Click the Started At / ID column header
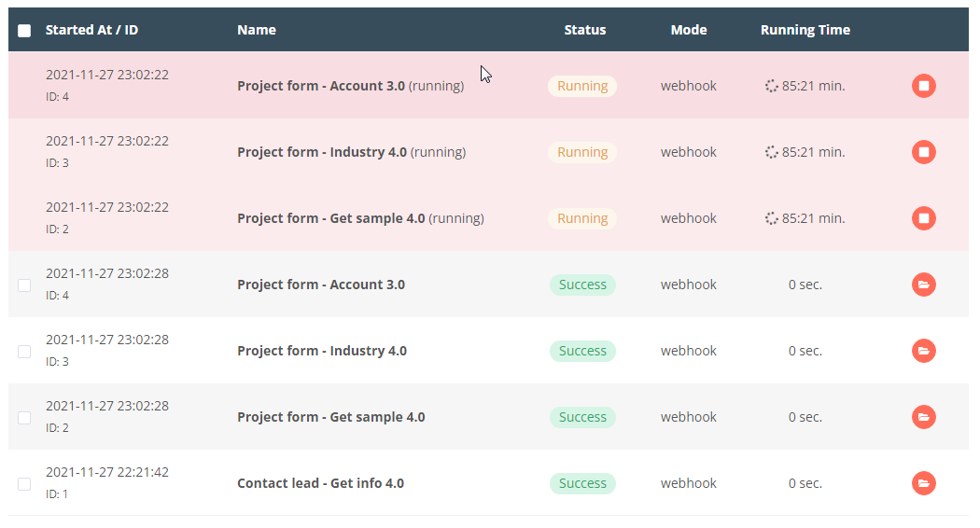Viewport: 980px width, 528px height. tap(91, 30)
